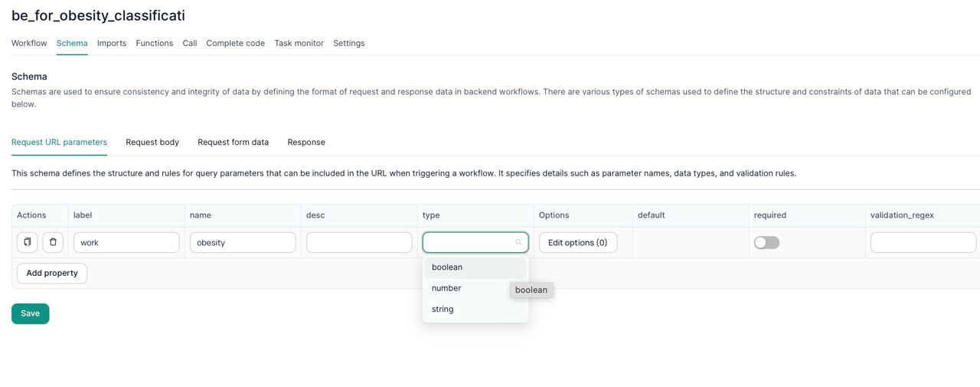
Task: Open the Response schema tab
Action: tap(306, 142)
